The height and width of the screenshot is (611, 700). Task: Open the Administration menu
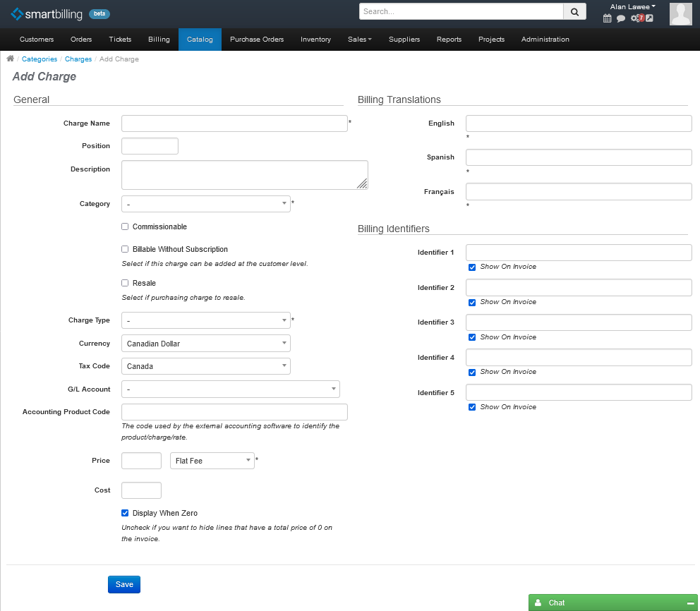545,40
